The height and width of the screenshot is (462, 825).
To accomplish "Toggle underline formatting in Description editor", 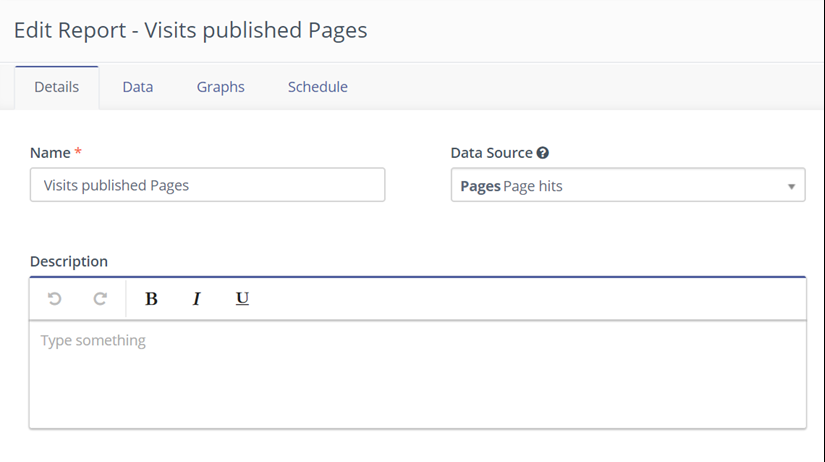I will 242,299.
